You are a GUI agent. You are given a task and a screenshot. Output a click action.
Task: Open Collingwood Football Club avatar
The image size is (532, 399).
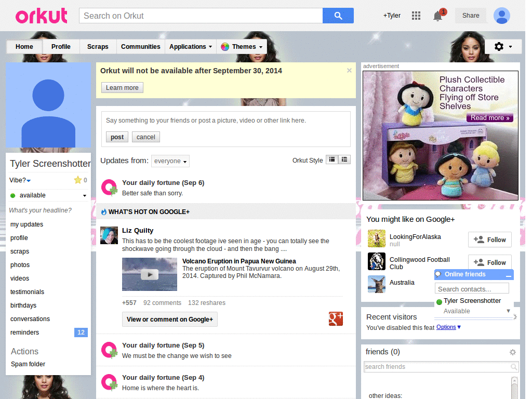coord(377,261)
